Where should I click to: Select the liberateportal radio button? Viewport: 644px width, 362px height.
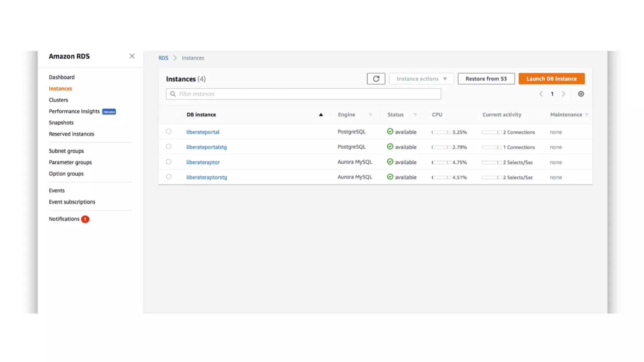pyautogui.click(x=169, y=131)
